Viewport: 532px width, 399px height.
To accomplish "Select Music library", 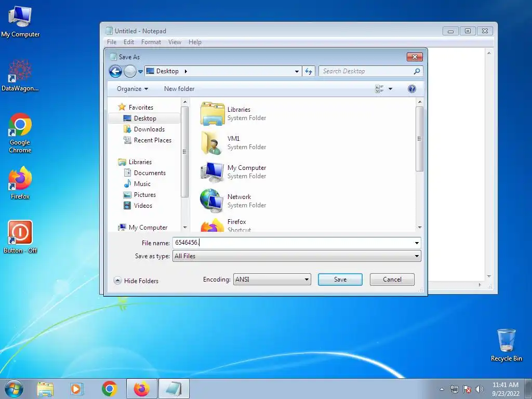I will tap(142, 183).
